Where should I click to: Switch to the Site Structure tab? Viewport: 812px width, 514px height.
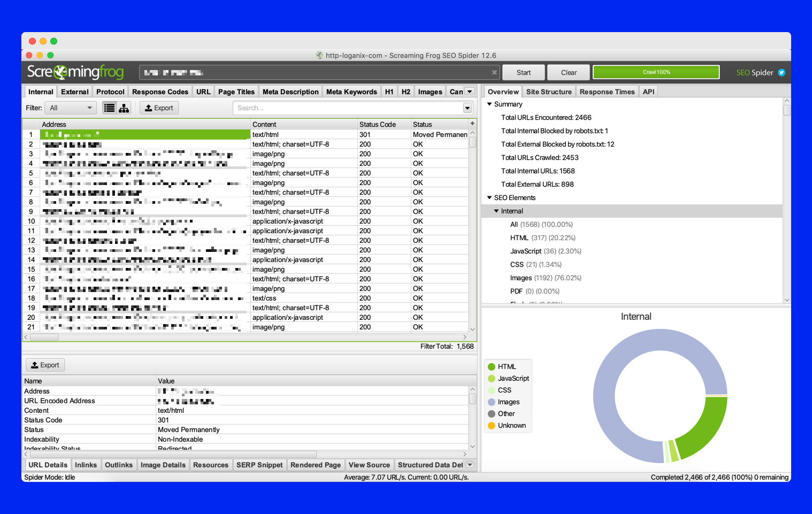pos(549,92)
